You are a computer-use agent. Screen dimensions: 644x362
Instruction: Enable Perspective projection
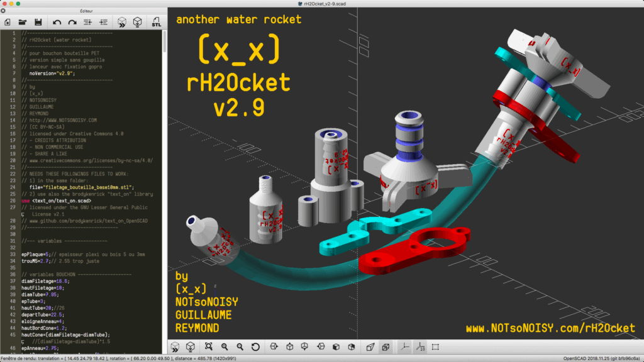[x=370, y=347]
